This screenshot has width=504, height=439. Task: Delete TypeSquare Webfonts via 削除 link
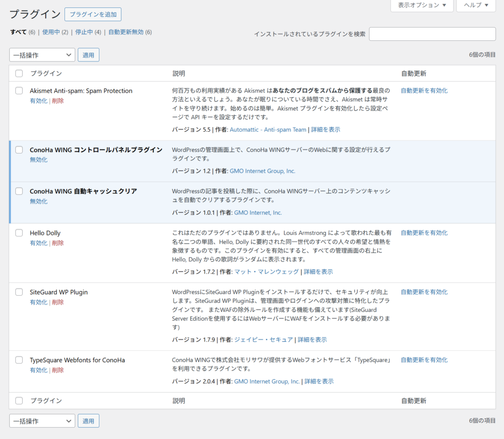pyautogui.click(x=58, y=370)
